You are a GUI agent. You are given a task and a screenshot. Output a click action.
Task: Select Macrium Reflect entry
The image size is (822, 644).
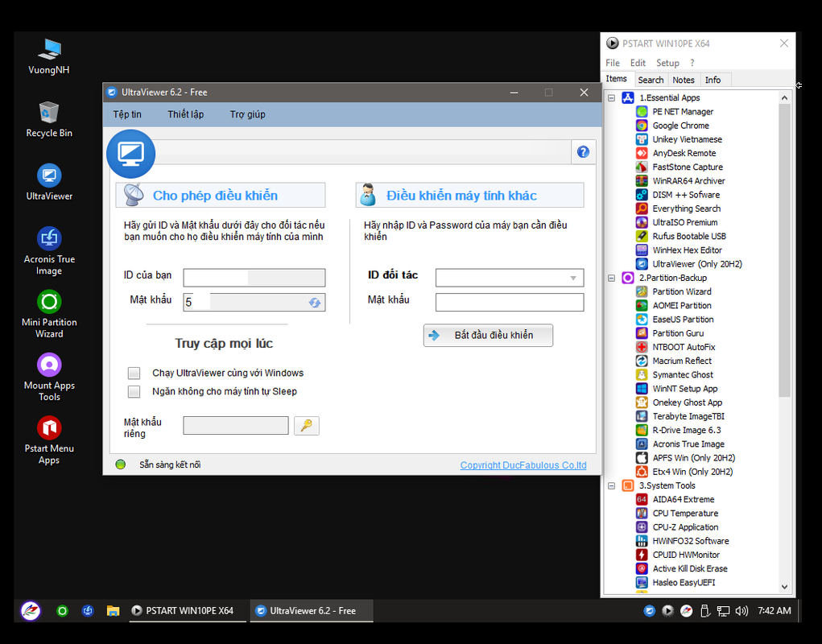click(x=681, y=361)
